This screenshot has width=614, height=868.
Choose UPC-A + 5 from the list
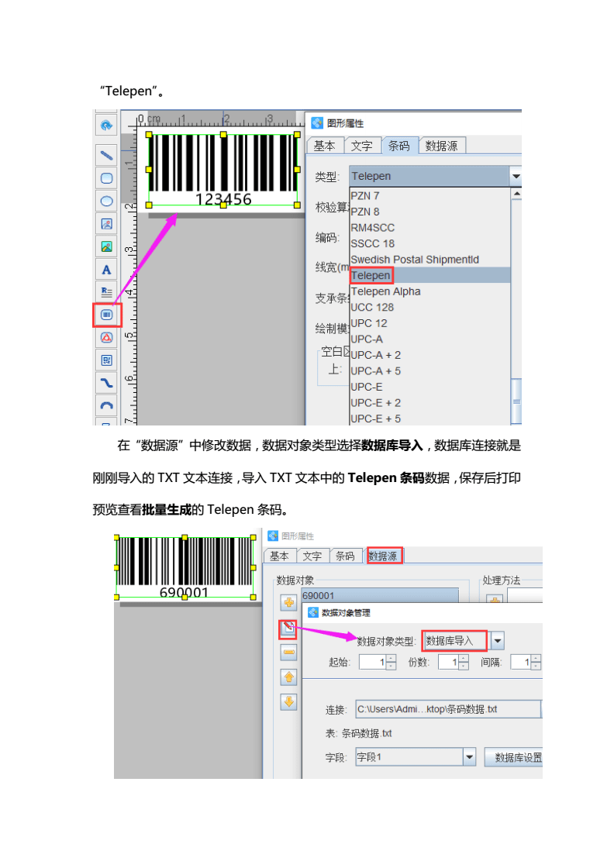(429, 371)
